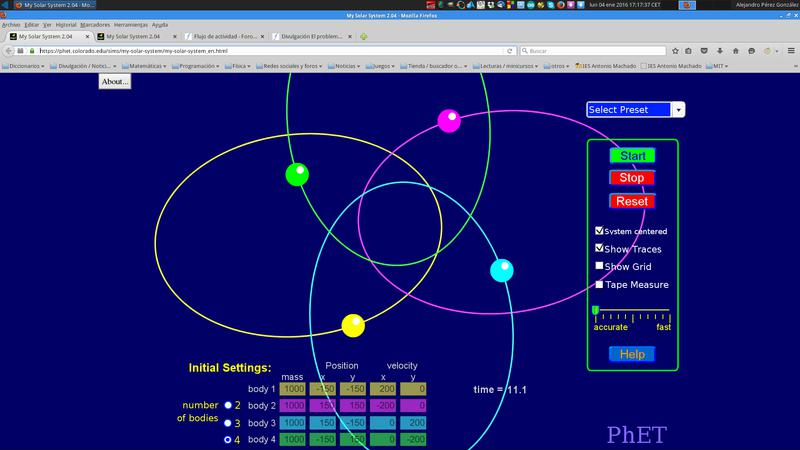Image resolution: width=800 pixels, height=450 pixels.
Task: Enable the Show Grid checkbox
Action: pos(599,266)
